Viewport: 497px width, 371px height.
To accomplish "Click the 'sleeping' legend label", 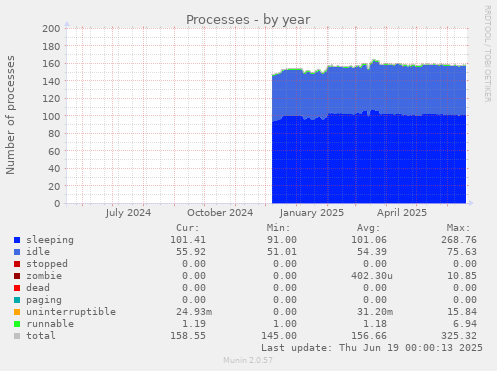I will [x=50, y=240].
